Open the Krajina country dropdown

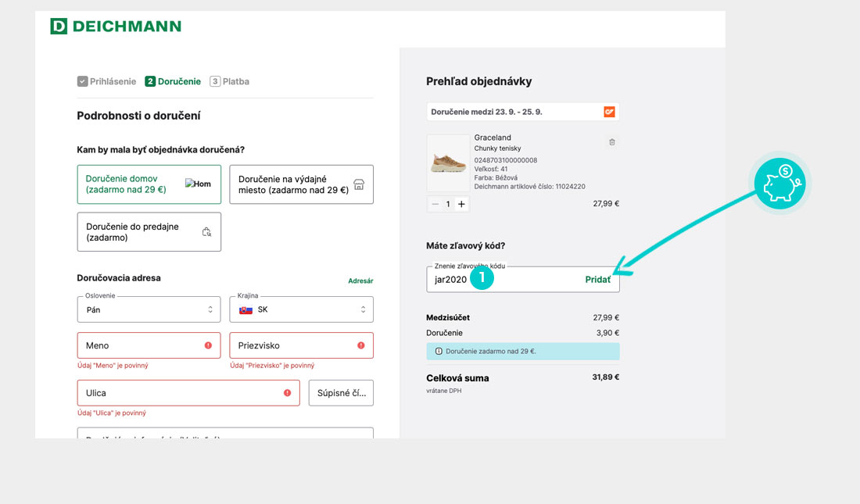point(301,309)
